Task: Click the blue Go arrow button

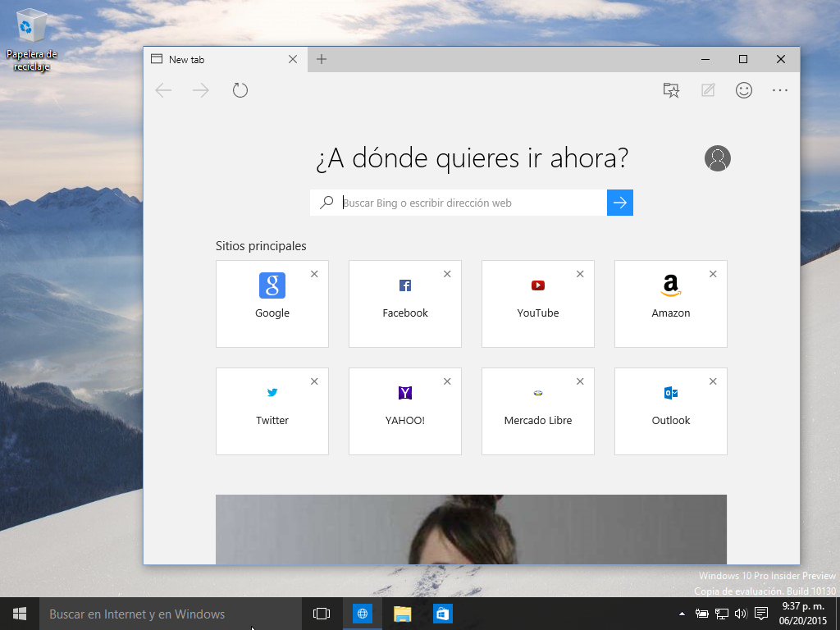Action: [x=620, y=203]
